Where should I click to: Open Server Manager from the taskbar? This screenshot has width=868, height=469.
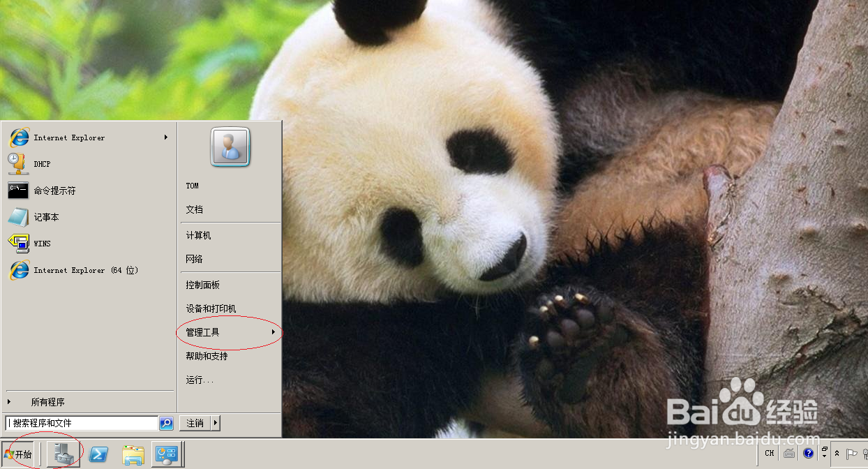tap(63, 454)
